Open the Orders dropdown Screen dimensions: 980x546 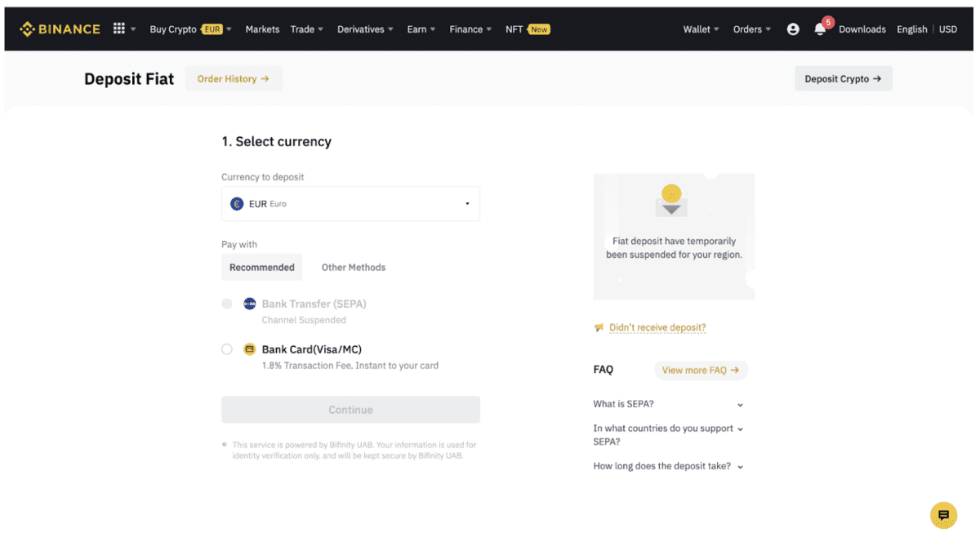point(751,29)
